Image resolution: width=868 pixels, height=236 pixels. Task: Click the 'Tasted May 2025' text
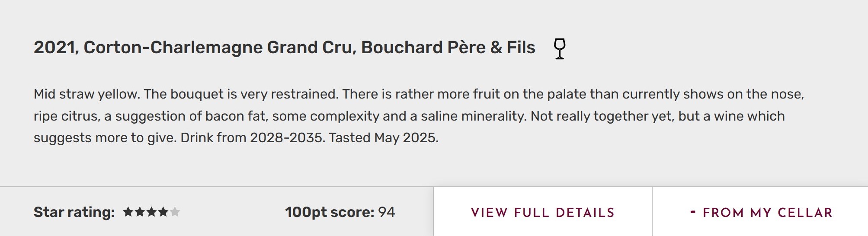(384, 138)
